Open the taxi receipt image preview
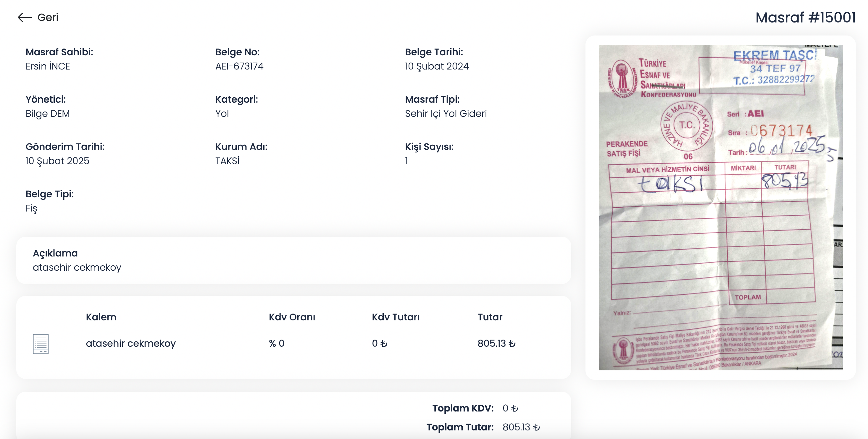 click(x=720, y=208)
